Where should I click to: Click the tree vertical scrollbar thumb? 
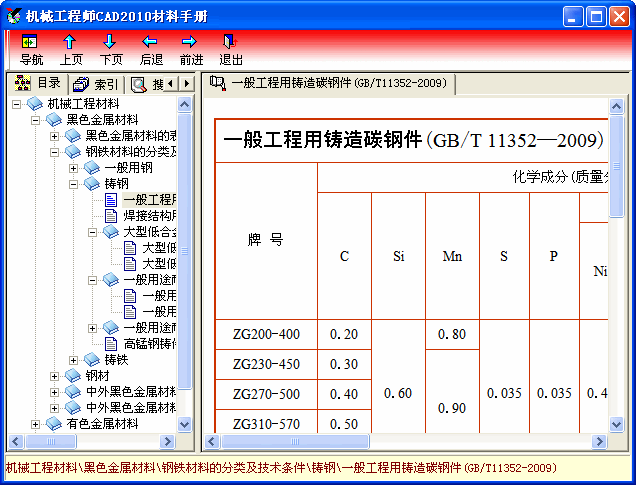pyautogui.click(x=185, y=251)
